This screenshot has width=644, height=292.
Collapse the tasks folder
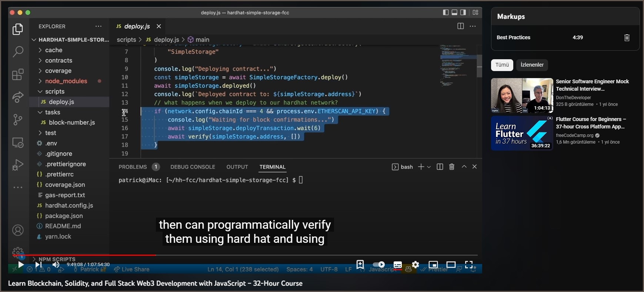coord(53,112)
